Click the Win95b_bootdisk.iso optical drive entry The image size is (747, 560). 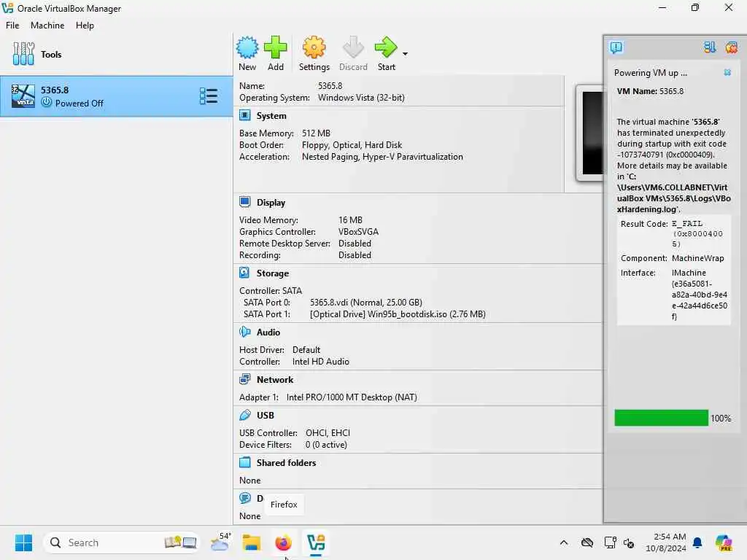[x=398, y=314]
